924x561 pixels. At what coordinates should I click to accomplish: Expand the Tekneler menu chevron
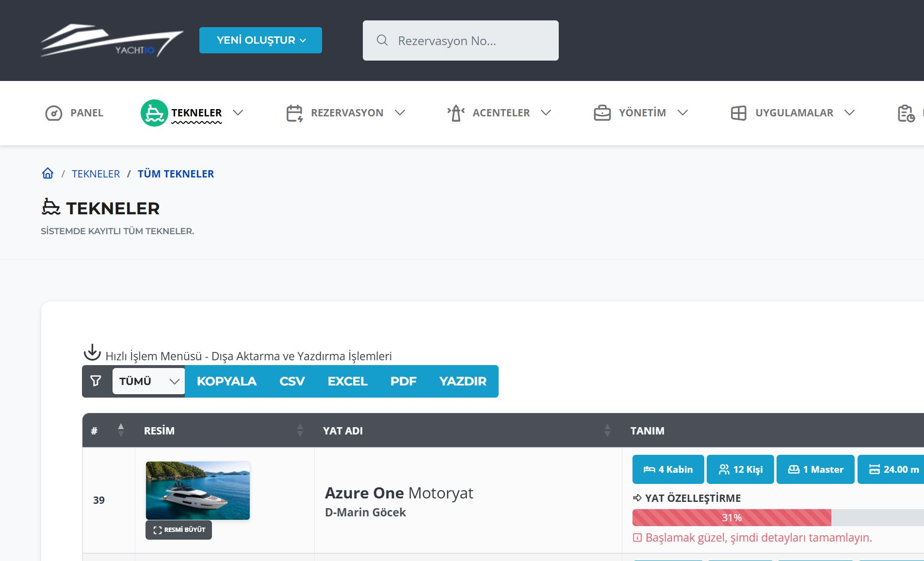click(238, 112)
